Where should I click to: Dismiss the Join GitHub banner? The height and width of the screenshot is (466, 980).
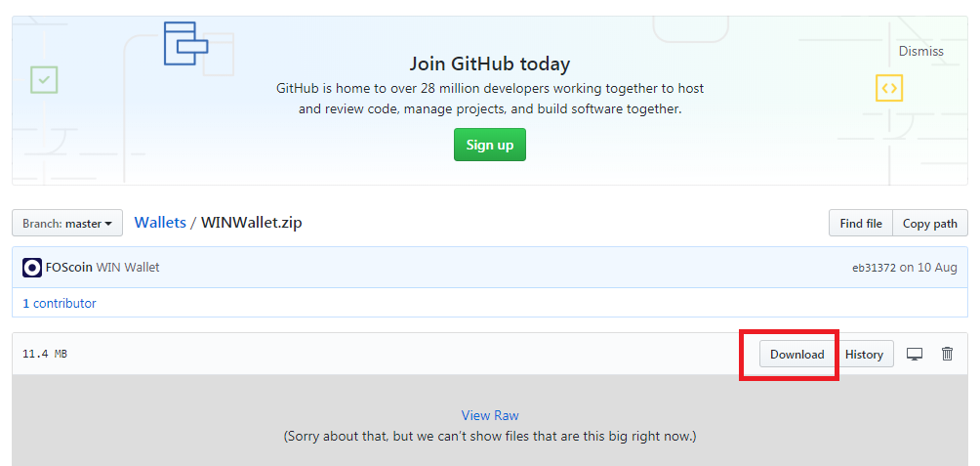[x=920, y=51]
